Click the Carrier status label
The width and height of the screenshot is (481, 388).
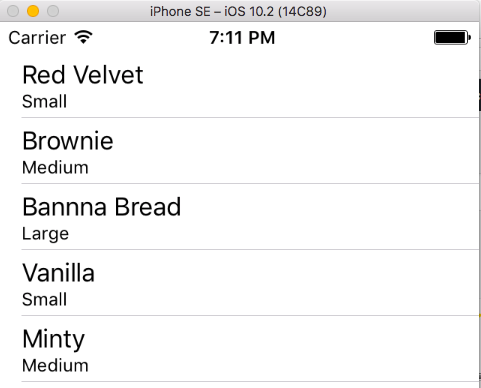point(37,38)
